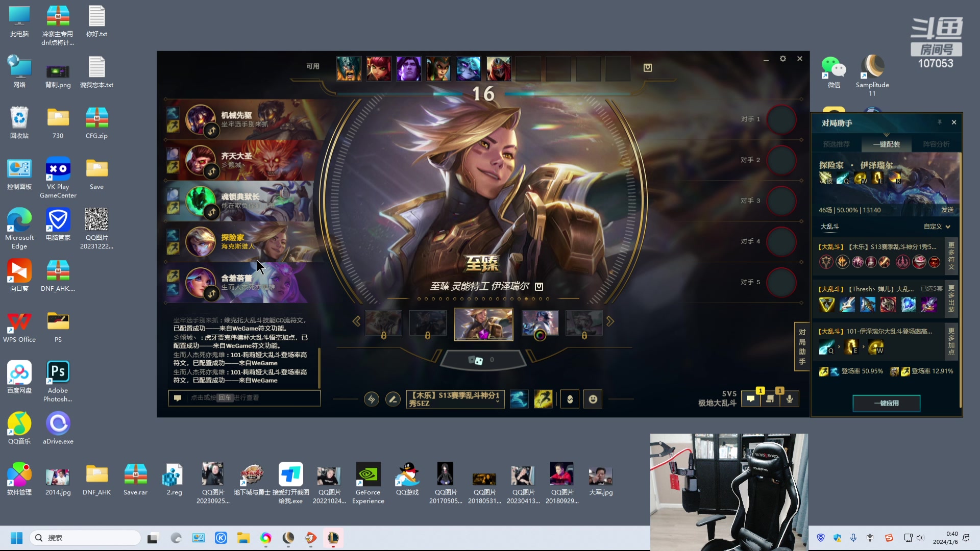Show previous skins with left arrow
Image resolution: width=980 pixels, height=551 pixels.
[356, 321]
